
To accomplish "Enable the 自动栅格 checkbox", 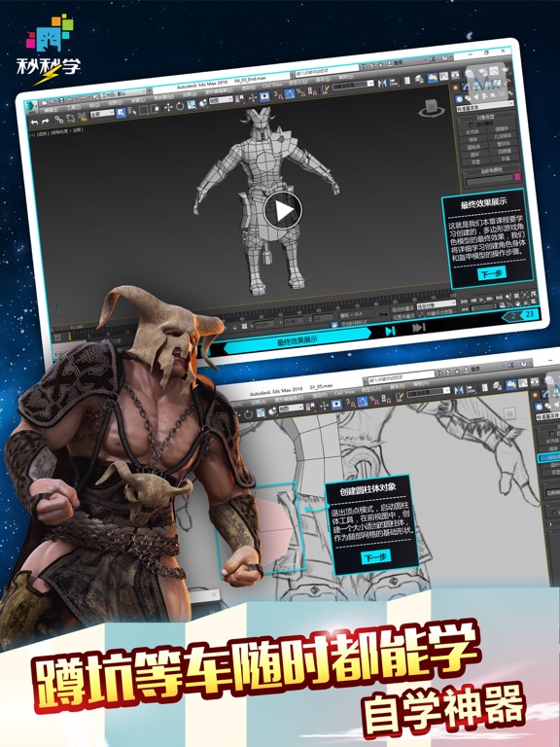I will [471, 124].
